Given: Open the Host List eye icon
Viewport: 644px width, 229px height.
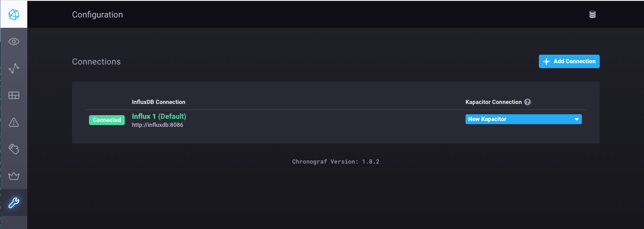Looking at the screenshot, I should pos(14,42).
